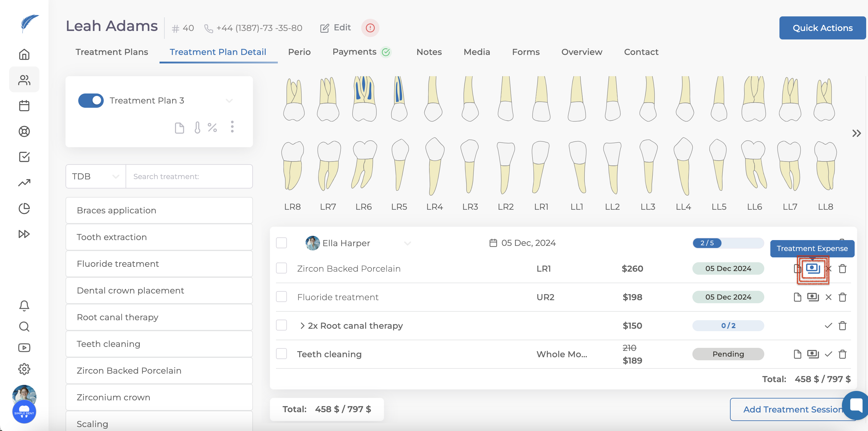Click the Search treatment input field

click(x=189, y=176)
